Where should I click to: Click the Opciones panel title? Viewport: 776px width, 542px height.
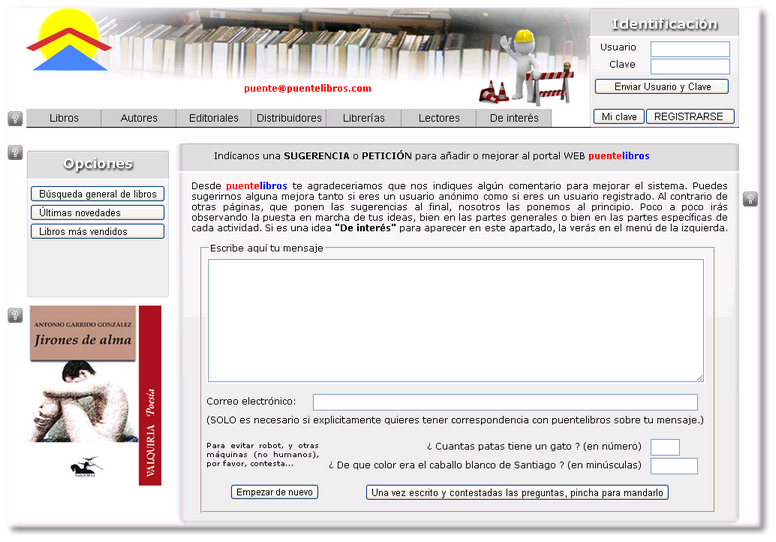click(98, 164)
